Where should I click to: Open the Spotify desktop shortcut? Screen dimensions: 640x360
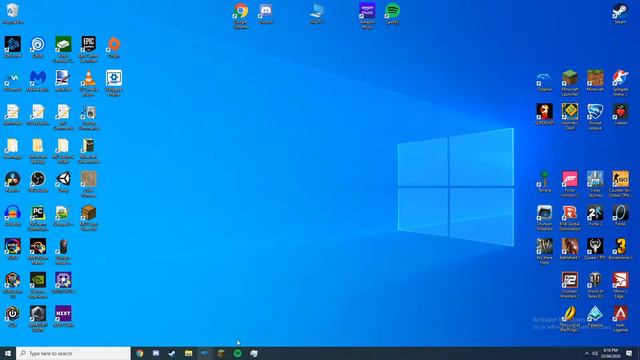pos(392,13)
